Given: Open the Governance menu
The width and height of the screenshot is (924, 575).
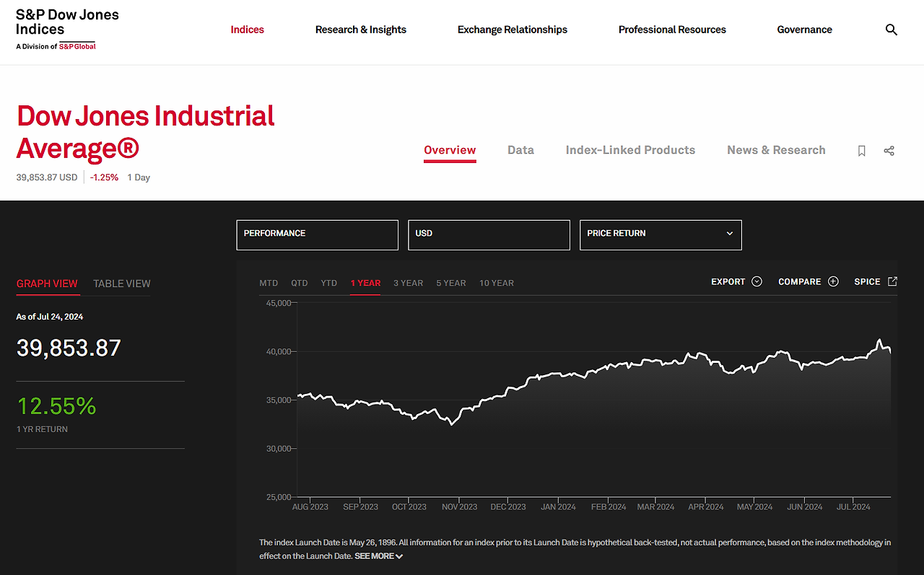Looking at the screenshot, I should click(x=804, y=30).
